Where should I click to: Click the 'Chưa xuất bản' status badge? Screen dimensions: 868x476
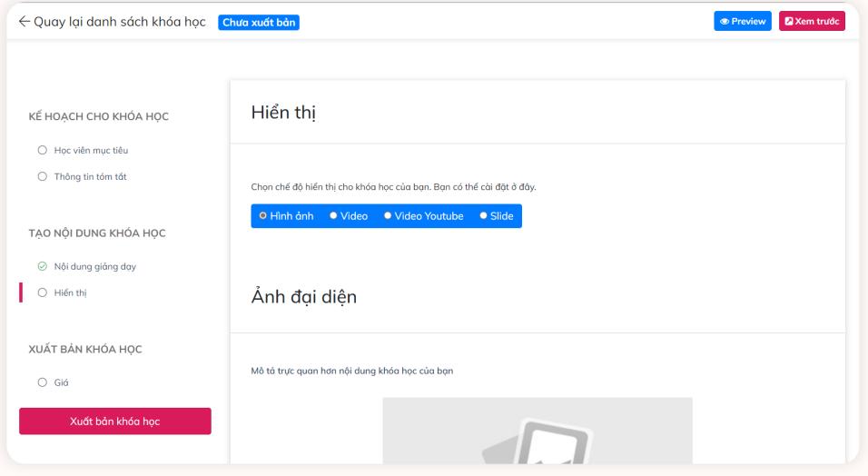click(x=259, y=22)
